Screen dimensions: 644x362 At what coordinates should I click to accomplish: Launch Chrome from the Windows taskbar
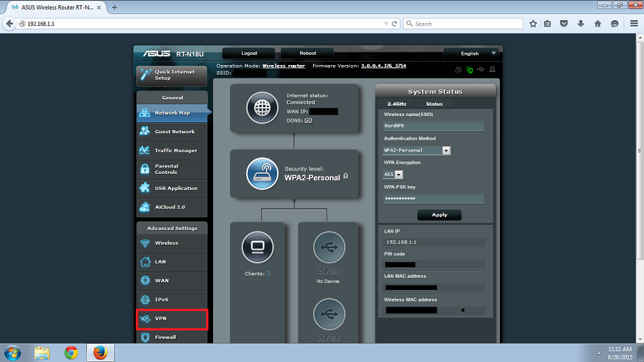(x=71, y=352)
